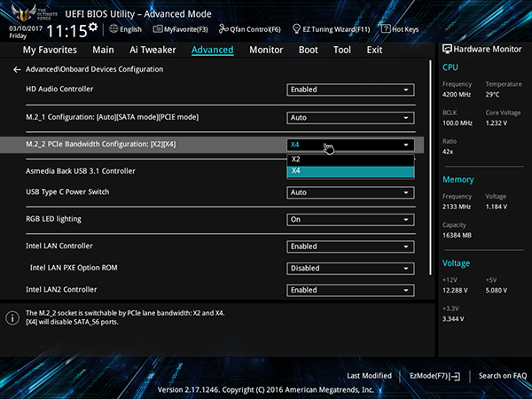This screenshot has height=399, width=532.
Task: Open MyFavorite(F3) text label
Action: [x=186, y=29]
